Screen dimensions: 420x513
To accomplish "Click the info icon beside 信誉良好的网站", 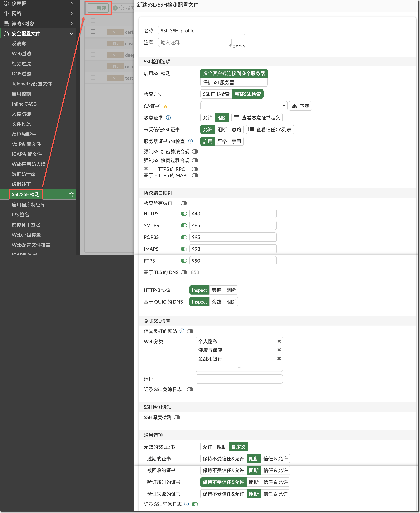I will (x=182, y=331).
